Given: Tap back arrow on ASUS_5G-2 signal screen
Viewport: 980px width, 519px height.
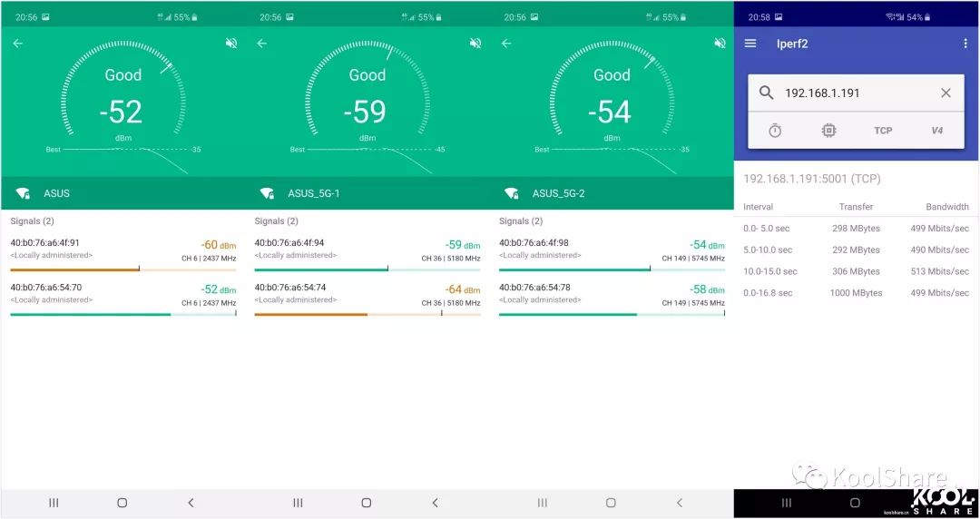Looking at the screenshot, I should click(506, 44).
